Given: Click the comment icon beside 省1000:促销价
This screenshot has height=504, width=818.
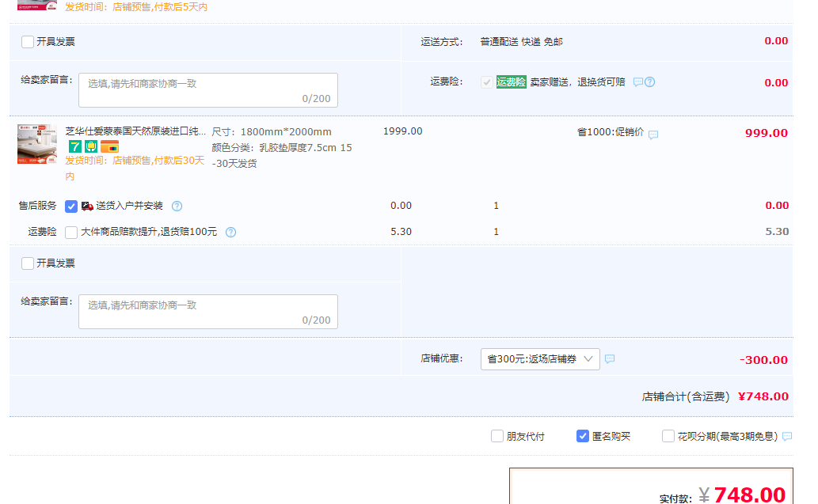Looking at the screenshot, I should coord(653,135).
